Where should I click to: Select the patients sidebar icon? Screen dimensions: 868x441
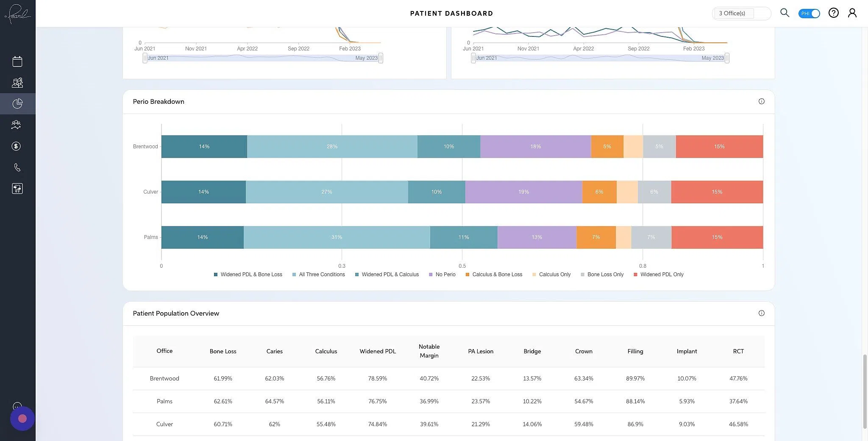click(x=17, y=82)
